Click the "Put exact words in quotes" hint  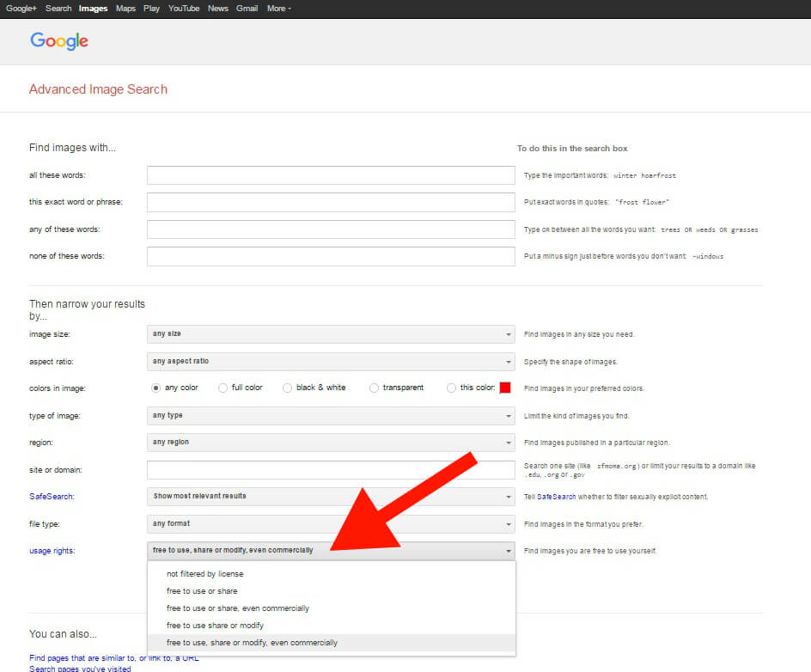596,202
